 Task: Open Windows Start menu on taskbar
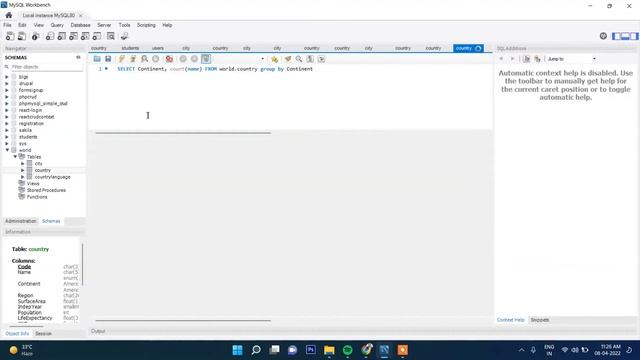coord(237,350)
